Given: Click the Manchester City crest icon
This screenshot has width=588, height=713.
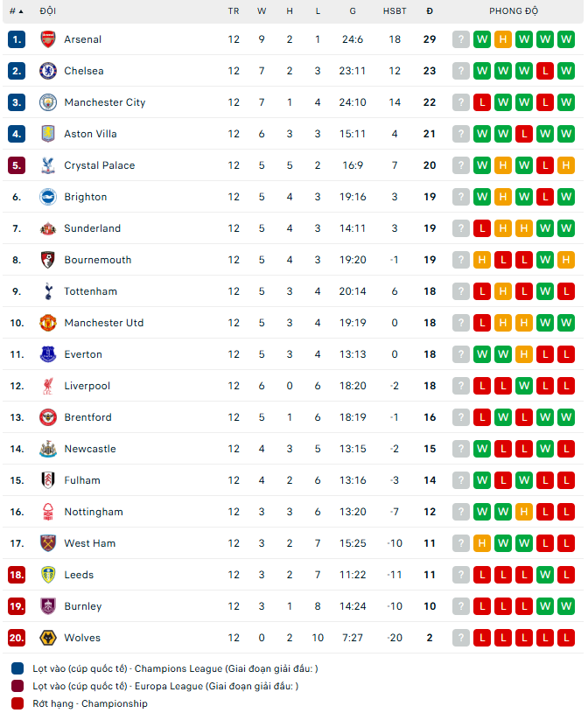Looking at the screenshot, I should coord(48,102).
